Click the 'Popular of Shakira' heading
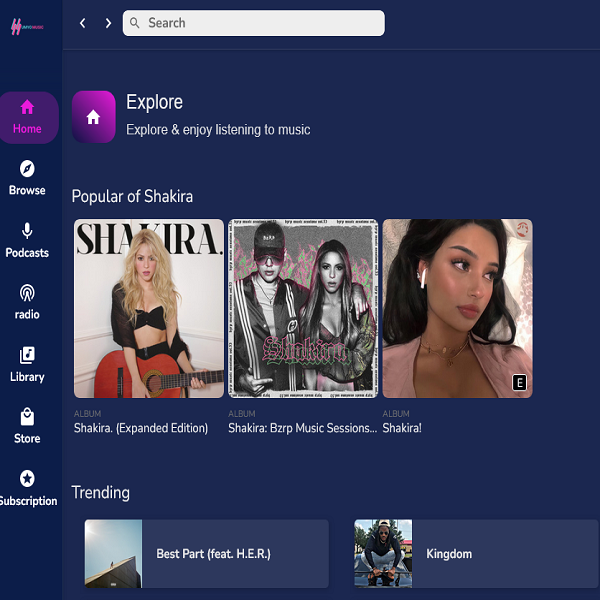Viewport: 600px width, 600px height. (x=132, y=196)
